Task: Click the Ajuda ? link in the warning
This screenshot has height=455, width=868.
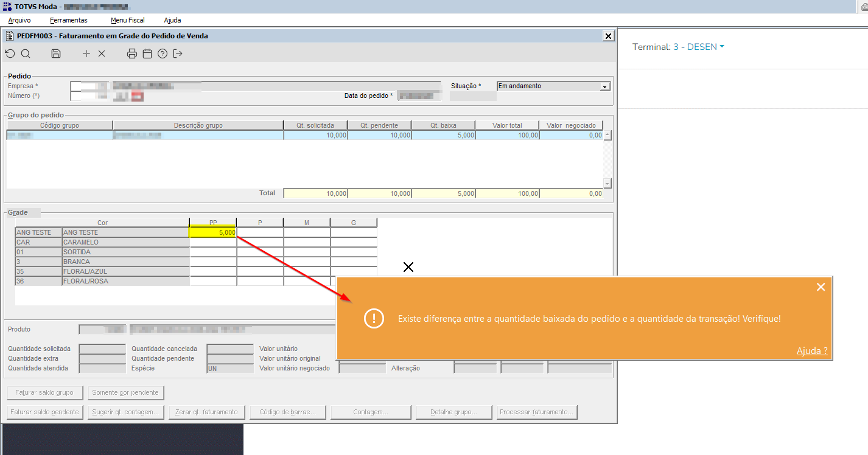Action: [x=812, y=351]
